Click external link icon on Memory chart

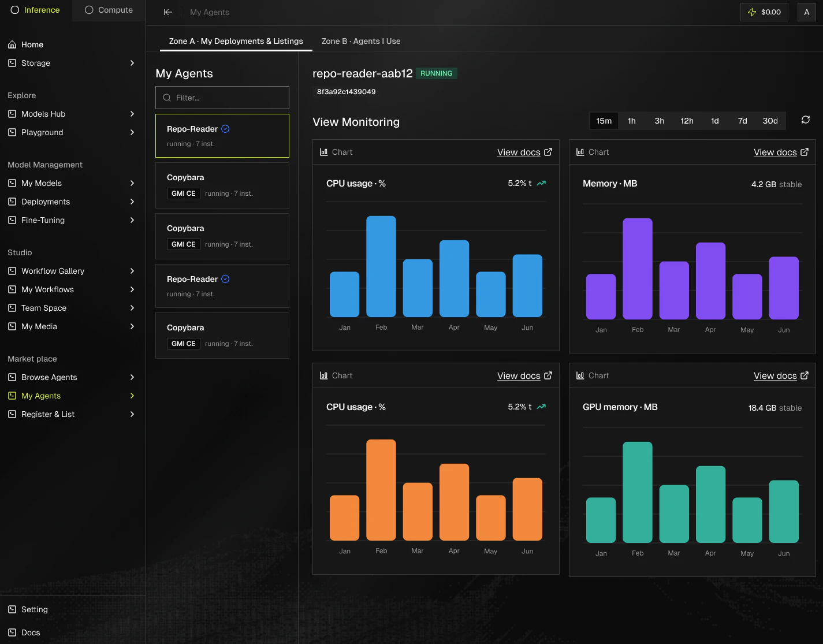[x=805, y=152]
